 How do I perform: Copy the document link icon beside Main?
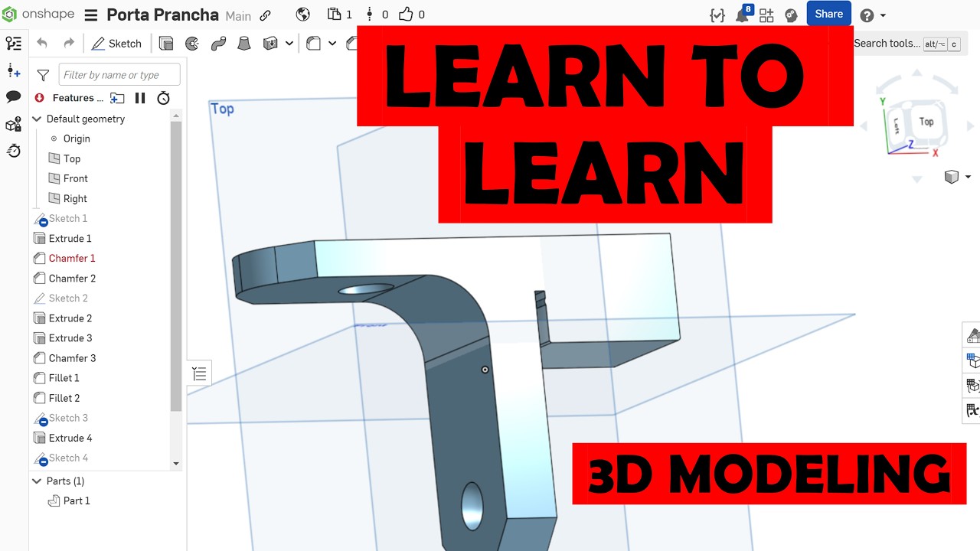[266, 15]
